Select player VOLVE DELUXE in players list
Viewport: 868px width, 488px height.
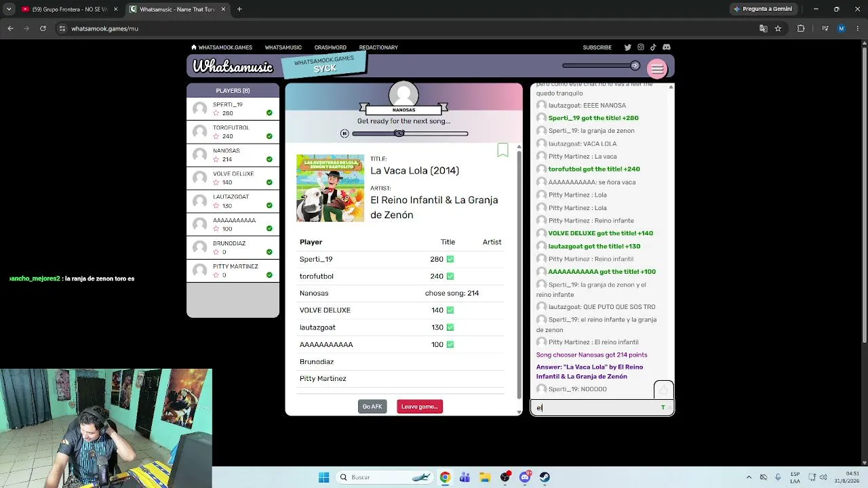coord(233,178)
